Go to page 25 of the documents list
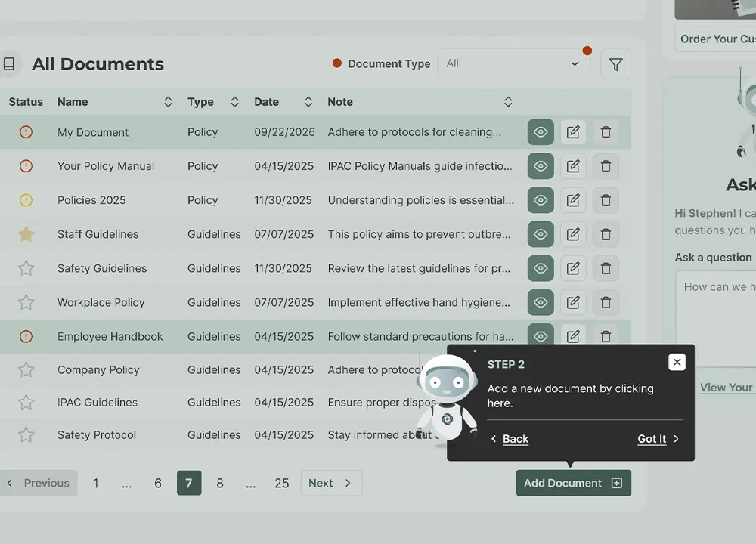 pyautogui.click(x=282, y=483)
